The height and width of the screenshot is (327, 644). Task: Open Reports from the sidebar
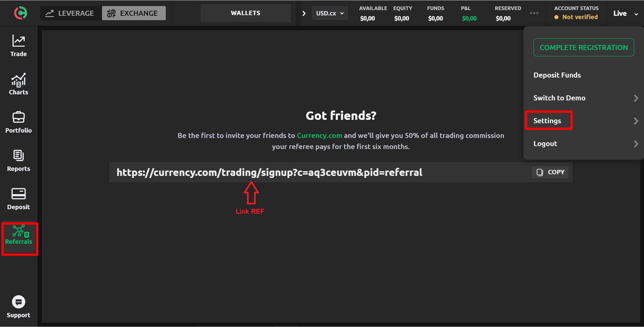coord(18,160)
